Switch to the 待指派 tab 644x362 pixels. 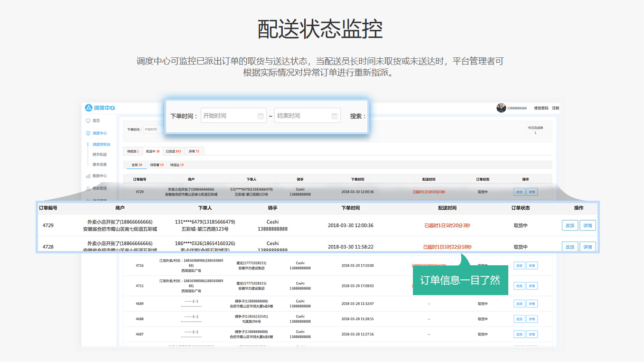tap(133, 151)
